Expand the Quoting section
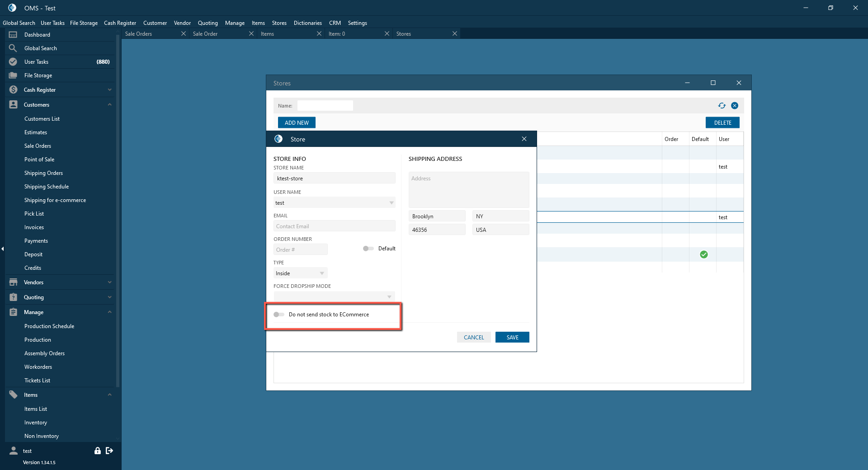868x470 pixels. [110, 297]
